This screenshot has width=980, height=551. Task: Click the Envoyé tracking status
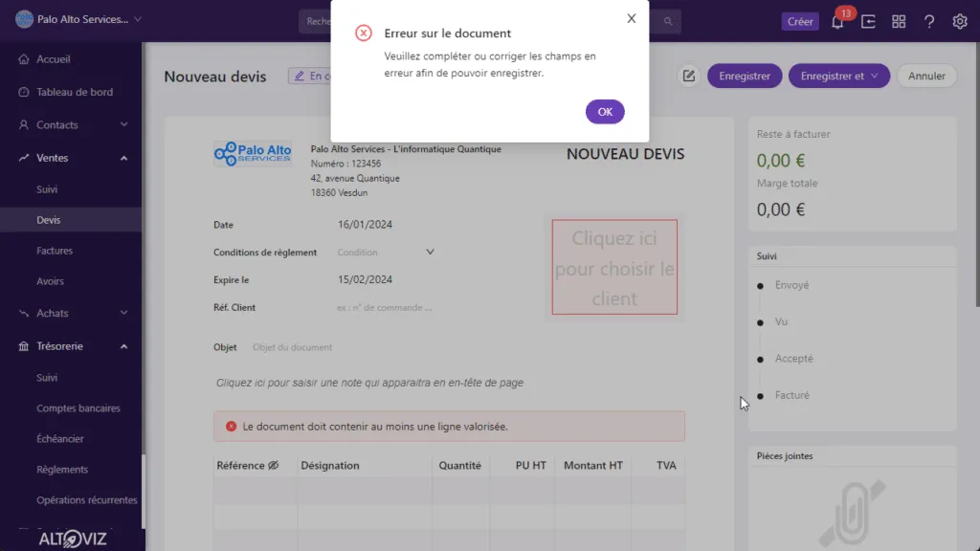(x=791, y=285)
